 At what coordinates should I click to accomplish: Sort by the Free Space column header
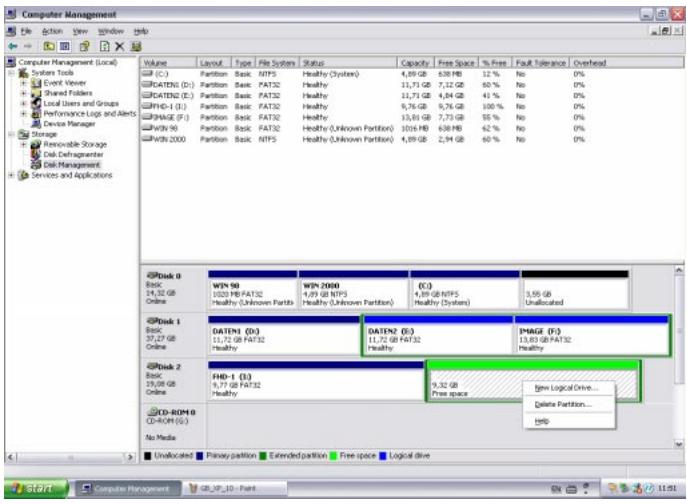click(x=457, y=63)
